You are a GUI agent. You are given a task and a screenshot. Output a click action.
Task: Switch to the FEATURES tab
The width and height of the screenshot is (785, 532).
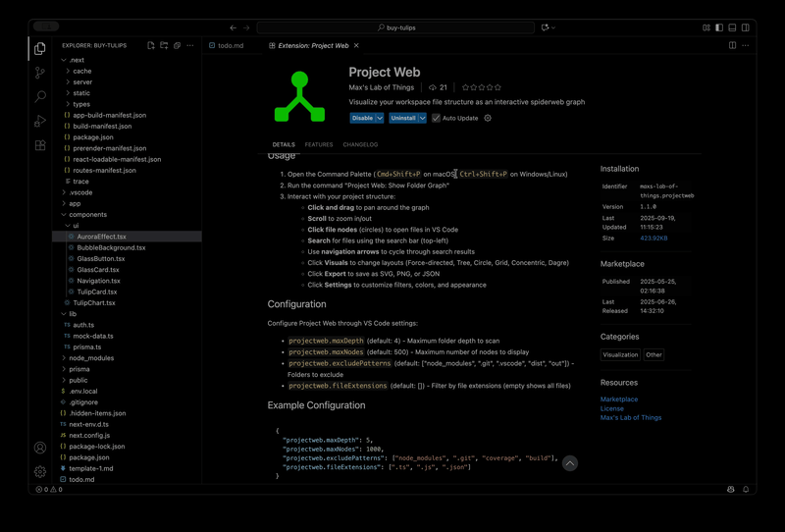[318, 144]
